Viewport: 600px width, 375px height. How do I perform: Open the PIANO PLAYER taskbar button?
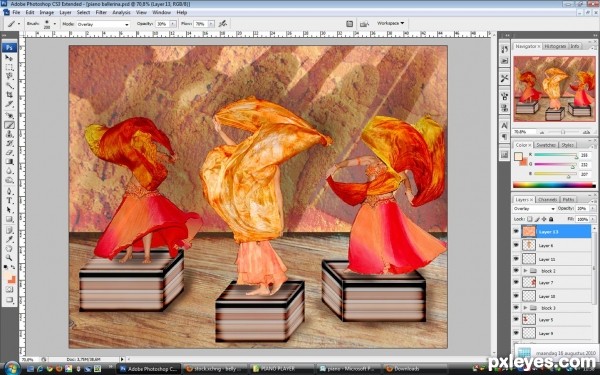coord(282,369)
